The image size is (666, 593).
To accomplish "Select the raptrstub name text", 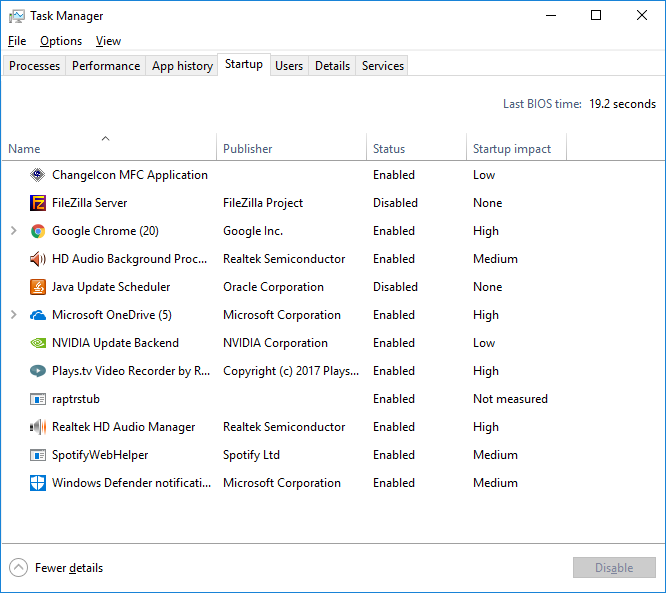I will tap(76, 399).
